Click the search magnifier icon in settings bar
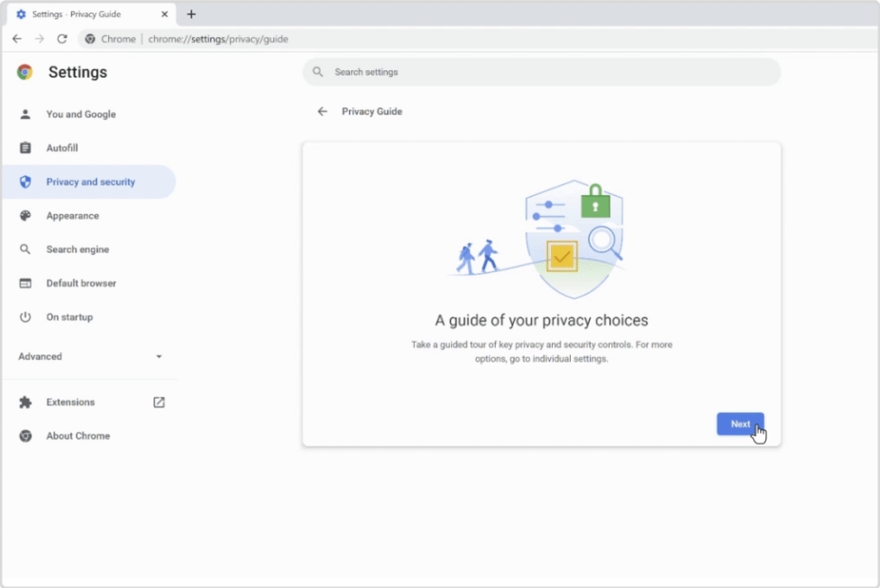 point(317,72)
